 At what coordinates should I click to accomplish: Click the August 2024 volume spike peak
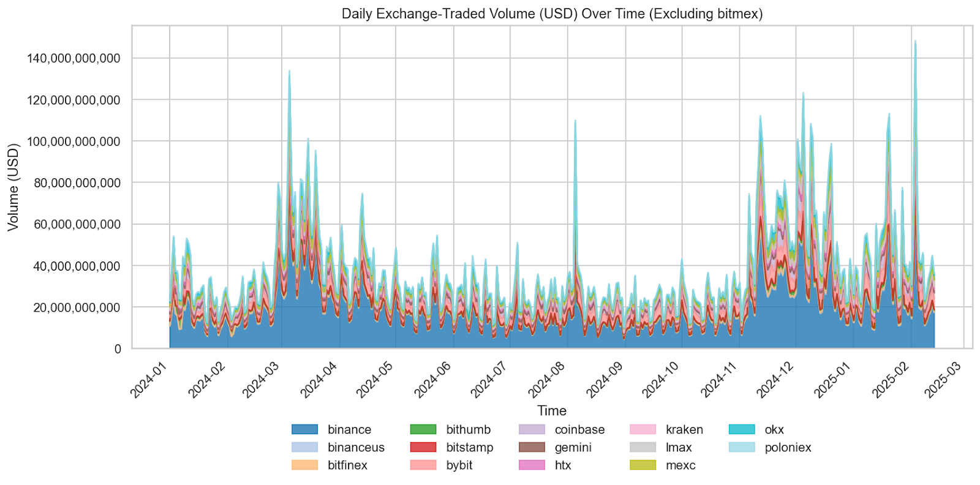pyautogui.click(x=575, y=121)
